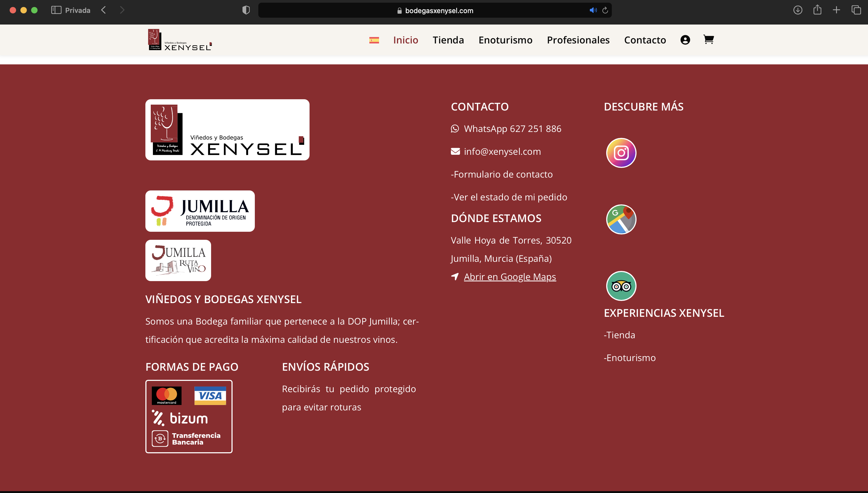Click the large Xenysel logo in footer
The width and height of the screenshot is (868, 493).
coord(227,130)
